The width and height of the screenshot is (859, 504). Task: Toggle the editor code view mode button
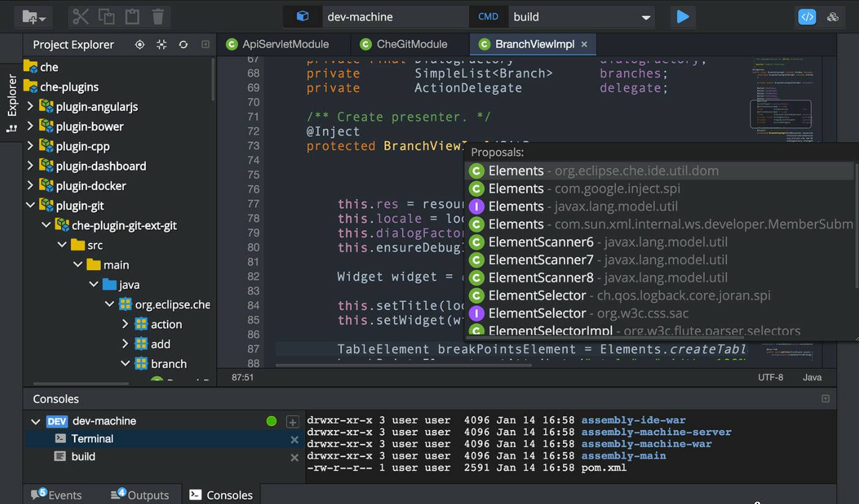tap(806, 17)
